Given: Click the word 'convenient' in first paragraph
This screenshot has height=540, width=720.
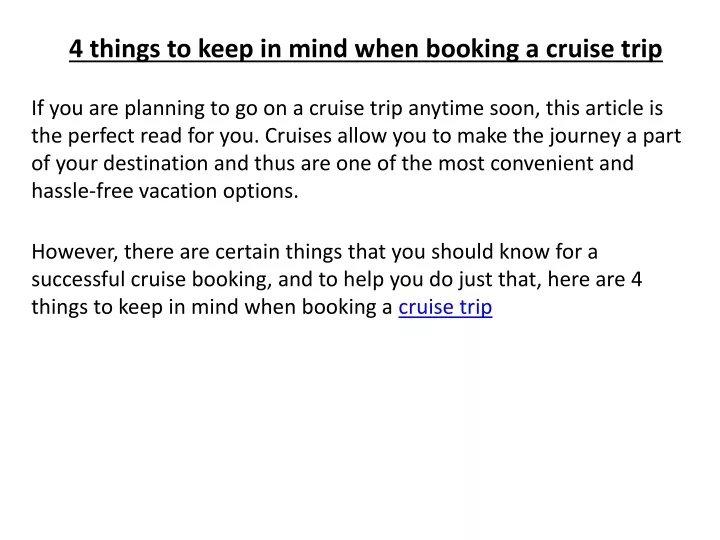Looking at the screenshot, I should 541,163.
